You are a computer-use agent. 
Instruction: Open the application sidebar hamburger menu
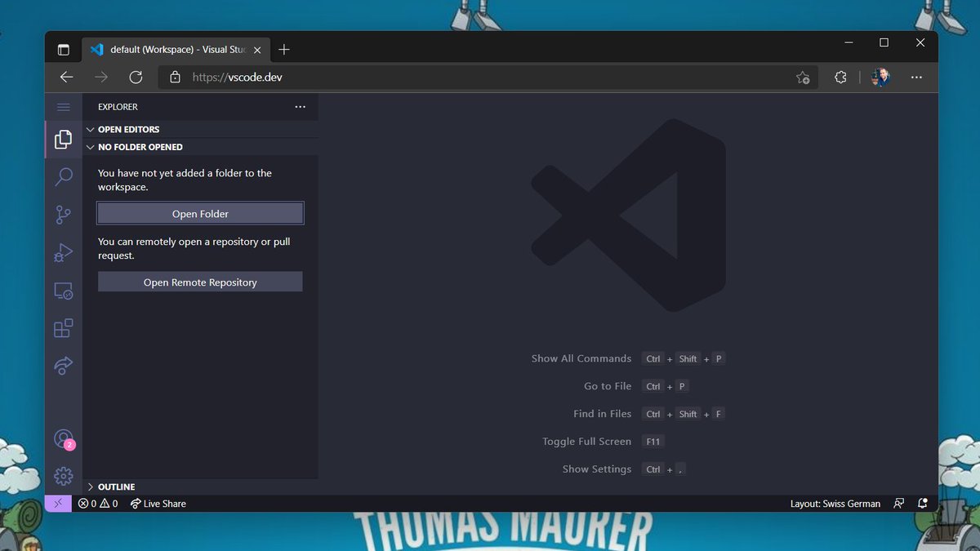64,106
